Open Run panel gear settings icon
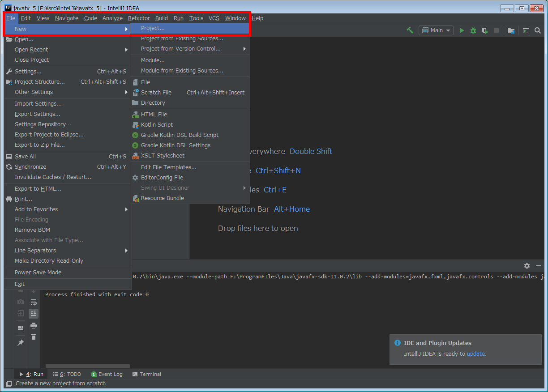The image size is (548, 392). tap(527, 265)
